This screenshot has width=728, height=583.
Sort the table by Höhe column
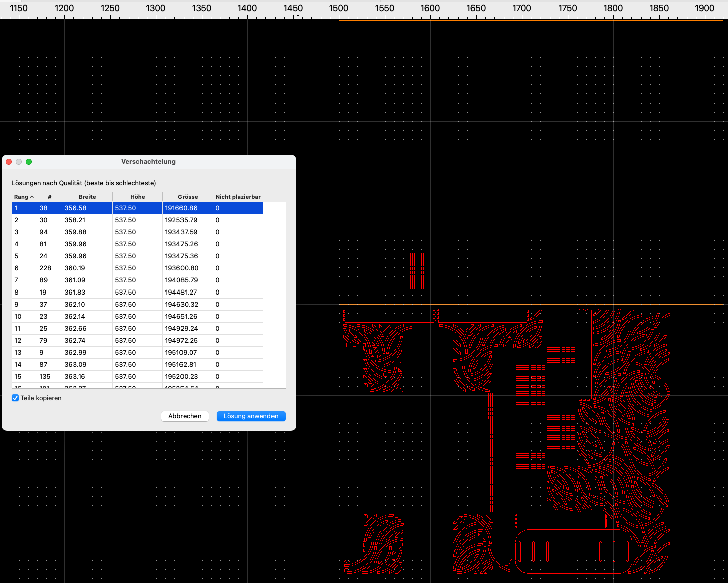click(x=137, y=197)
